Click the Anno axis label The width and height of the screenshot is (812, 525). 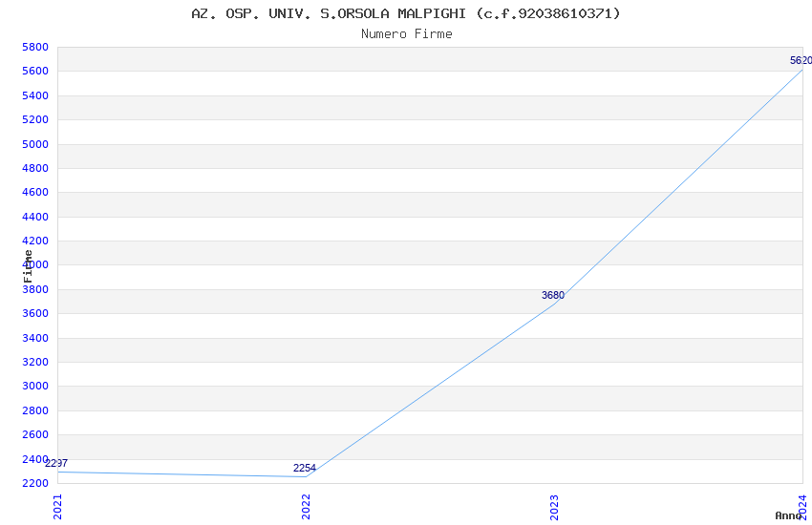tap(788, 515)
